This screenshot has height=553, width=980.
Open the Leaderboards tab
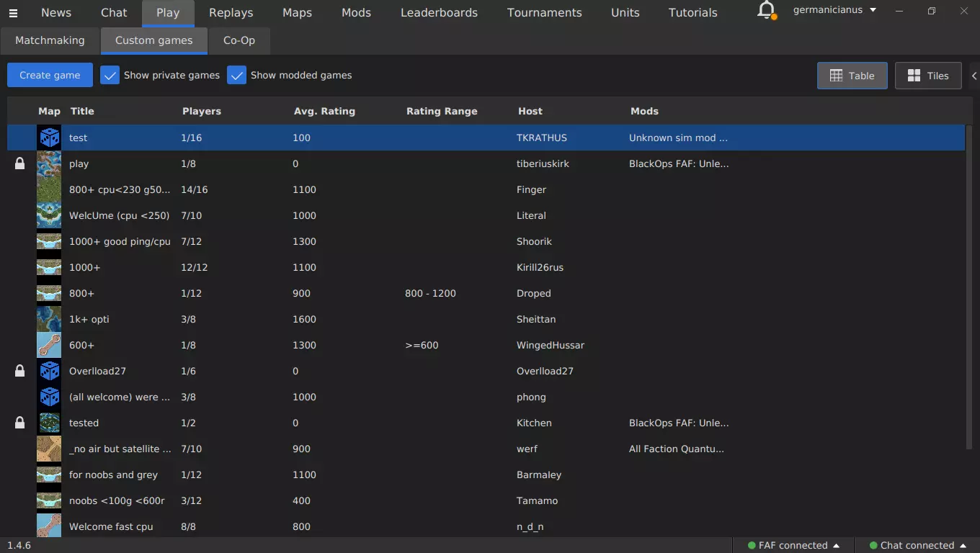tap(439, 13)
